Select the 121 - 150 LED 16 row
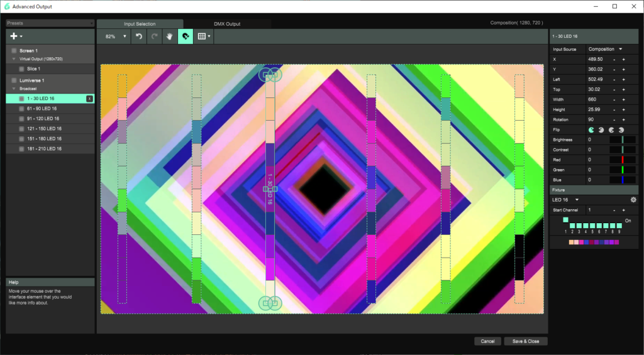The image size is (644, 355). [50, 128]
